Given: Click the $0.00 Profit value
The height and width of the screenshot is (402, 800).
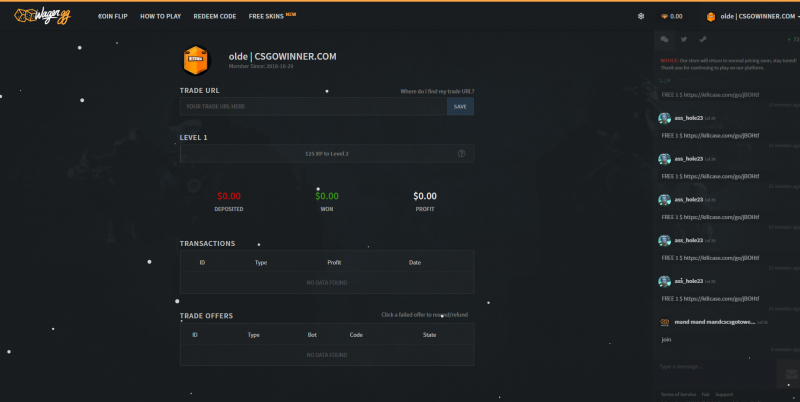Looking at the screenshot, I should coord(424,196).
